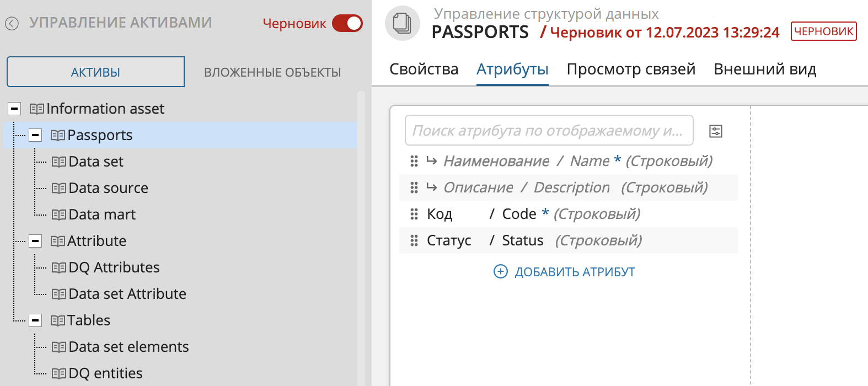The width and height of the screenshot is (868, 386).
Task: Select Data source in asset tree
Action: click(x=108, y=188)
